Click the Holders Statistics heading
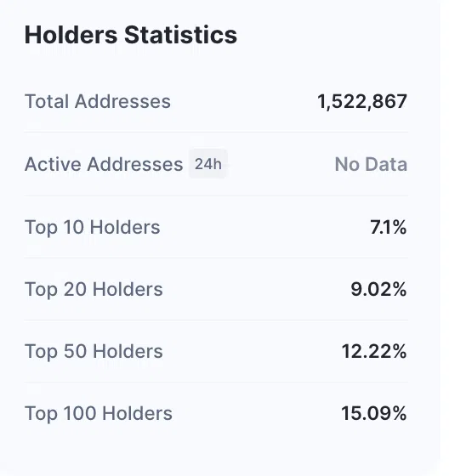Viewport: 466px width, 476px height. [x=131, y=35]
